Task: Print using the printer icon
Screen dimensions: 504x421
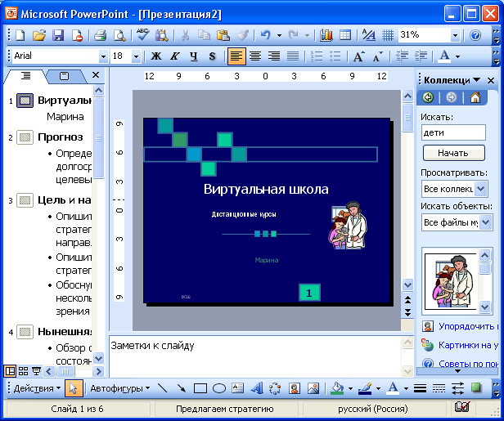Action: [101, 35]
